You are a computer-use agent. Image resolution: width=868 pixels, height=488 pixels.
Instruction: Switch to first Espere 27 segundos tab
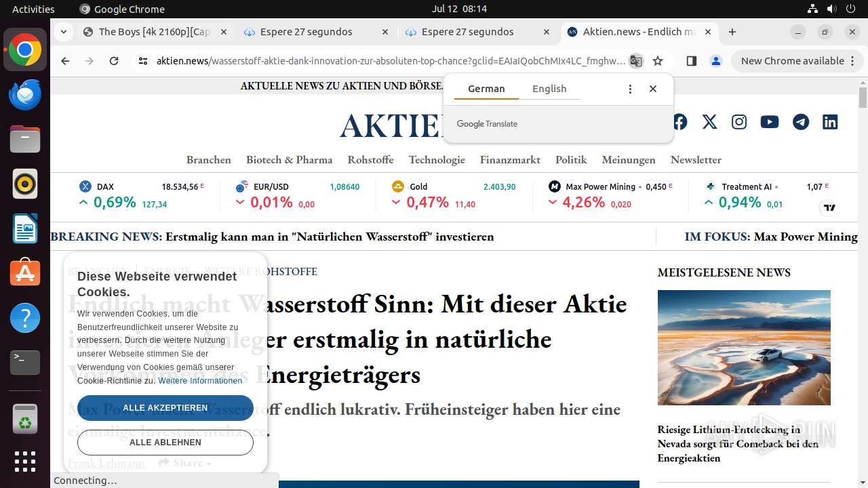point(316,32)
